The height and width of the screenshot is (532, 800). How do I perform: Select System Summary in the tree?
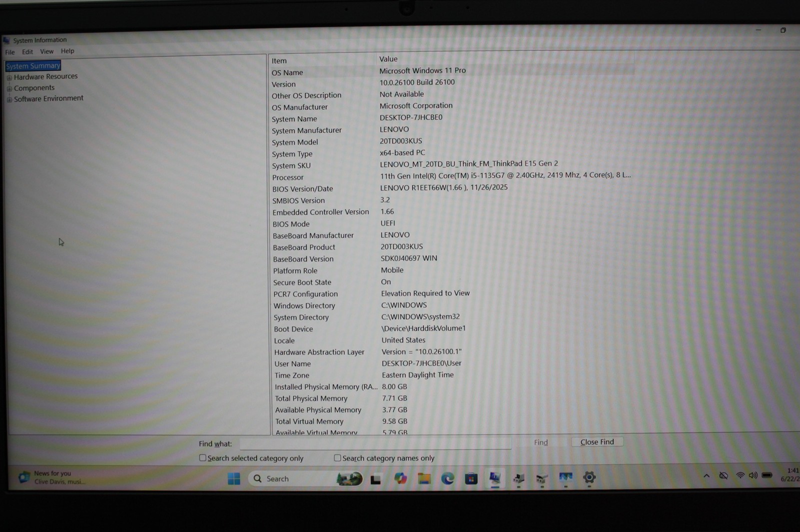tap(33, 65)
